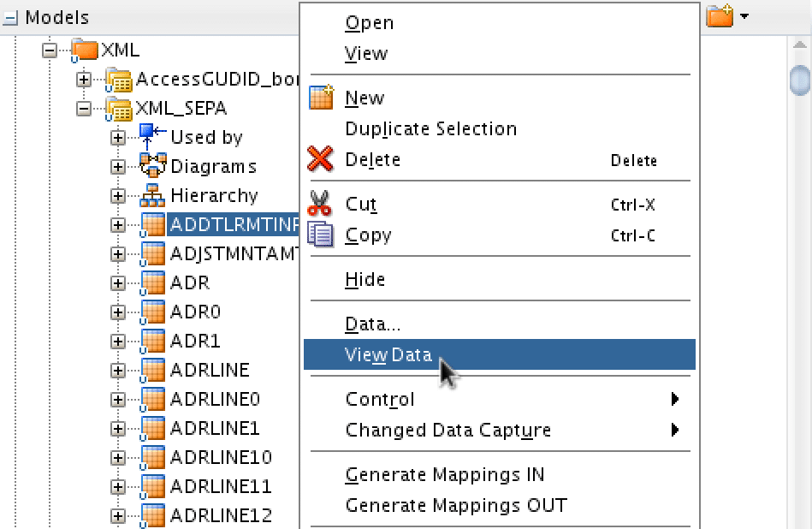Click the XML folder icon

point(85,50)
